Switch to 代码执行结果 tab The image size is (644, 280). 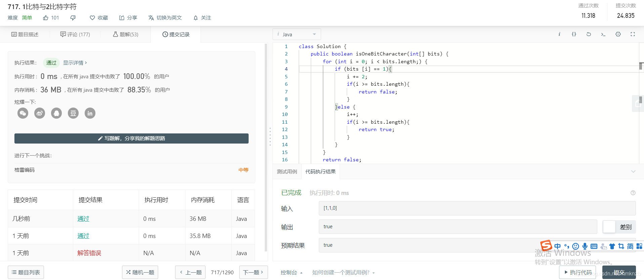(x=320, y=172)
